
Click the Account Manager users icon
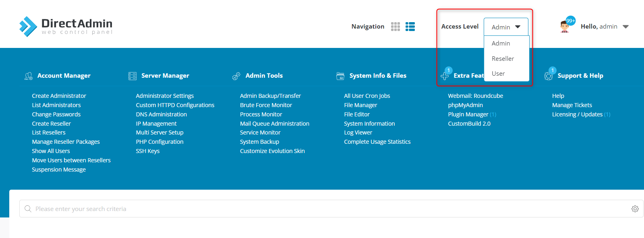[29, 76]
